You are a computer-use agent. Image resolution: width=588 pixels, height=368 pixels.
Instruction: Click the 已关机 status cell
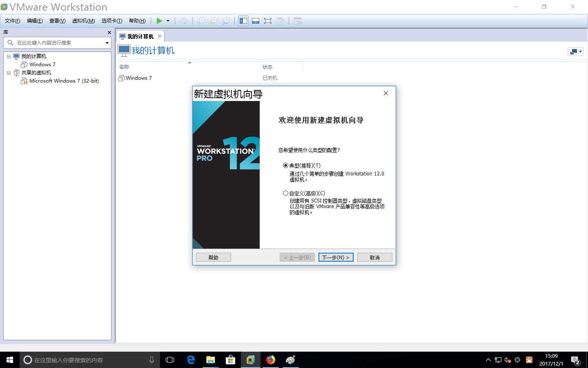tap(270, 78)
